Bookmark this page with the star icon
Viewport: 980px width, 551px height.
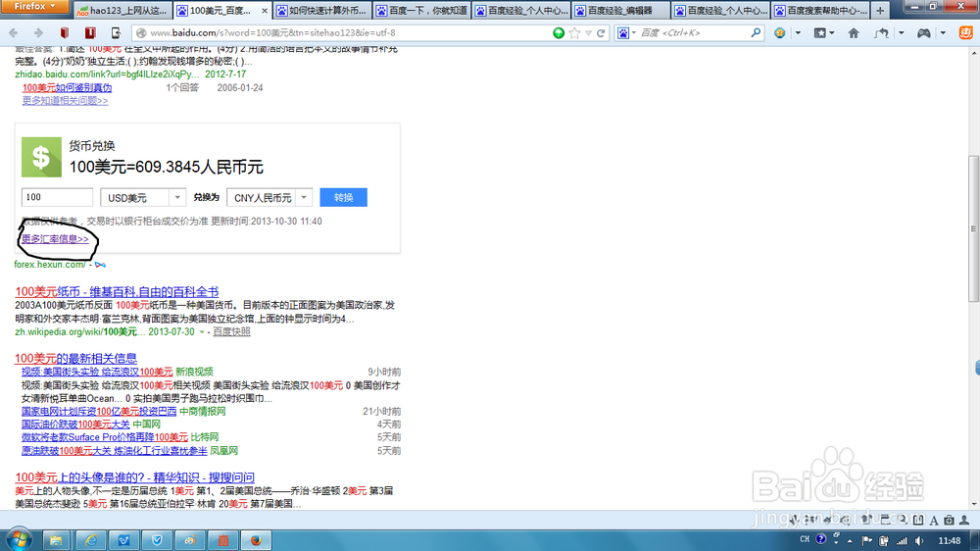574,32
